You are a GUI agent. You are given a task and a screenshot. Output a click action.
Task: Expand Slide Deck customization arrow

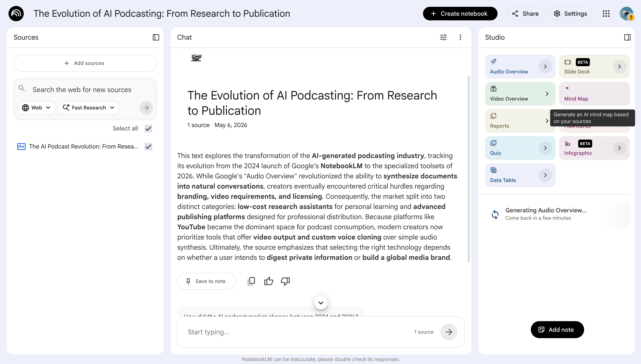click(620, 67)
